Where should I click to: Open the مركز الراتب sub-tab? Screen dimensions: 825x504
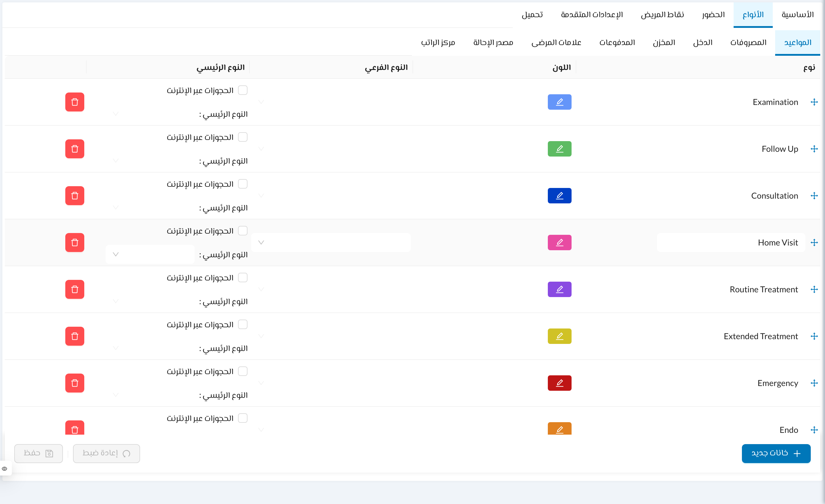tap(438, 42)
